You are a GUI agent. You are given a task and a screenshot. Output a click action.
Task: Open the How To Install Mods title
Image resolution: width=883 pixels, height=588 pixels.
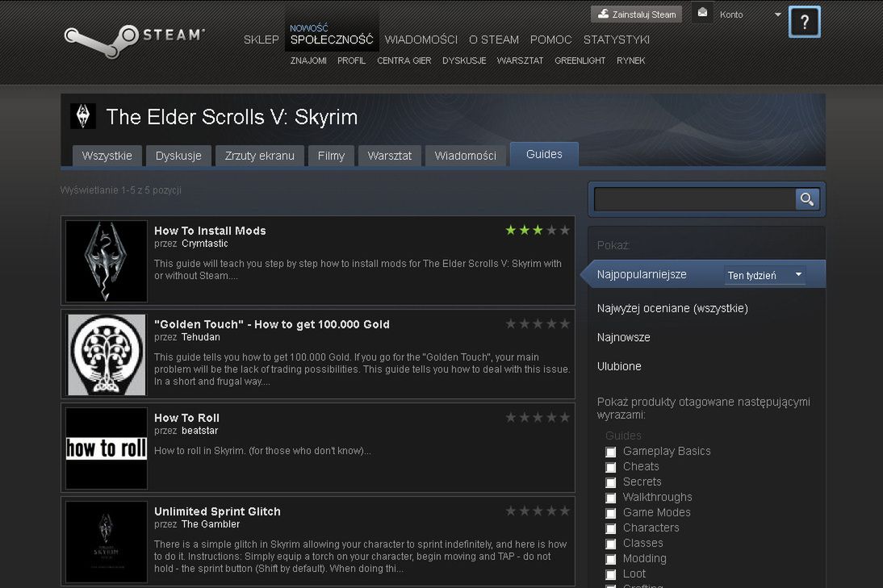(210, 231)
